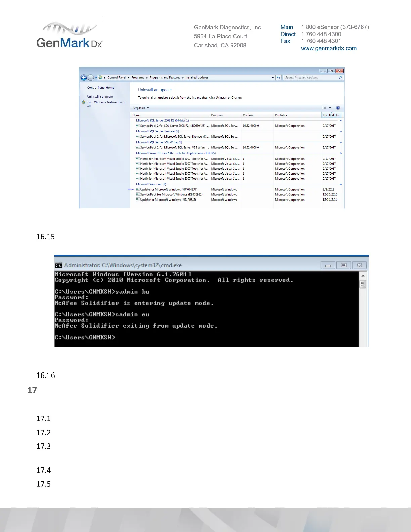411x532 pixels.
Task: Click the Installed Updates breadcrumb
Action: (x=197, y=78)
